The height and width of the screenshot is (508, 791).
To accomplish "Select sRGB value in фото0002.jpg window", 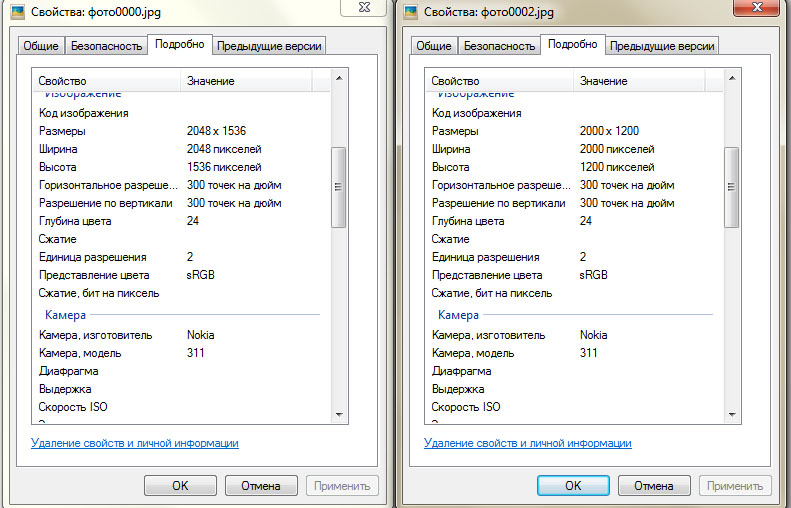I will pos(593,275).
